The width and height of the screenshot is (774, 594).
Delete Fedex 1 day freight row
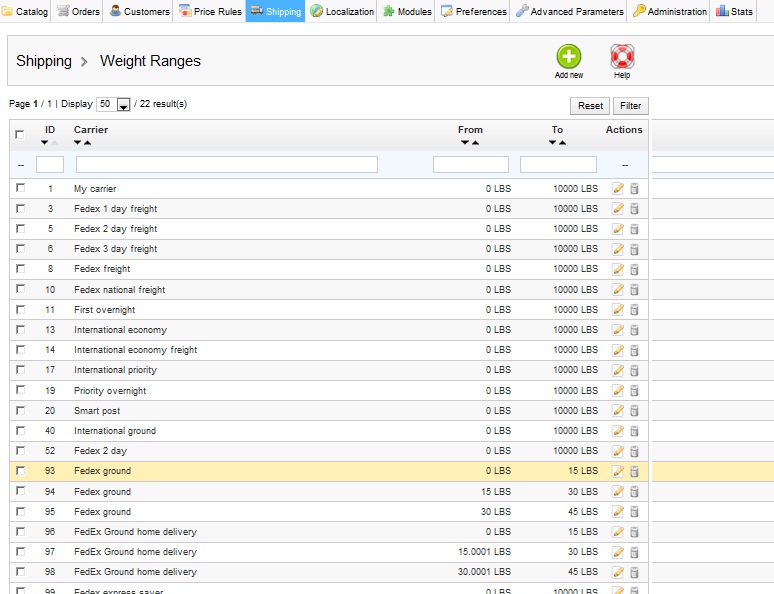click(635, 209)
